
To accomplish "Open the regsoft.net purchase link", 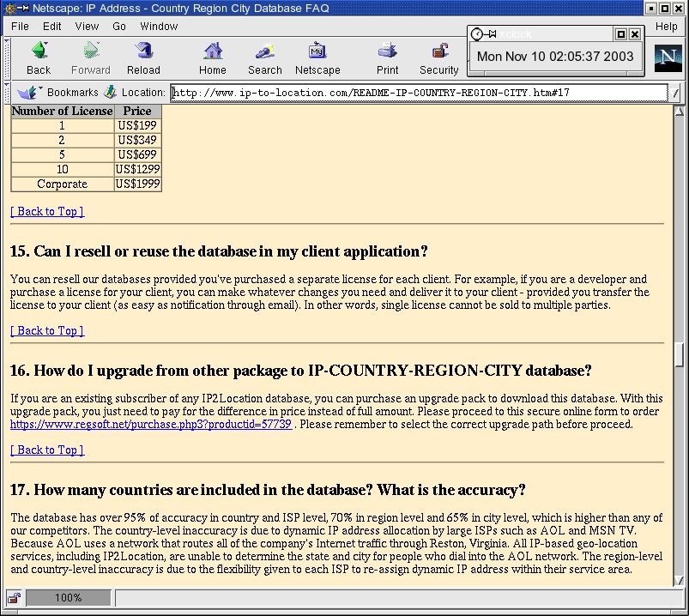I will (x=151, y=424).
